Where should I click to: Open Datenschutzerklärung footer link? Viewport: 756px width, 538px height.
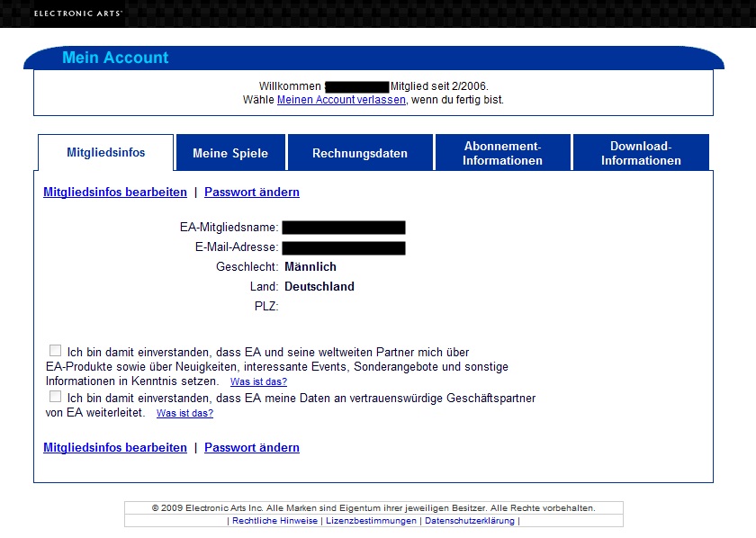click(470, 521)
